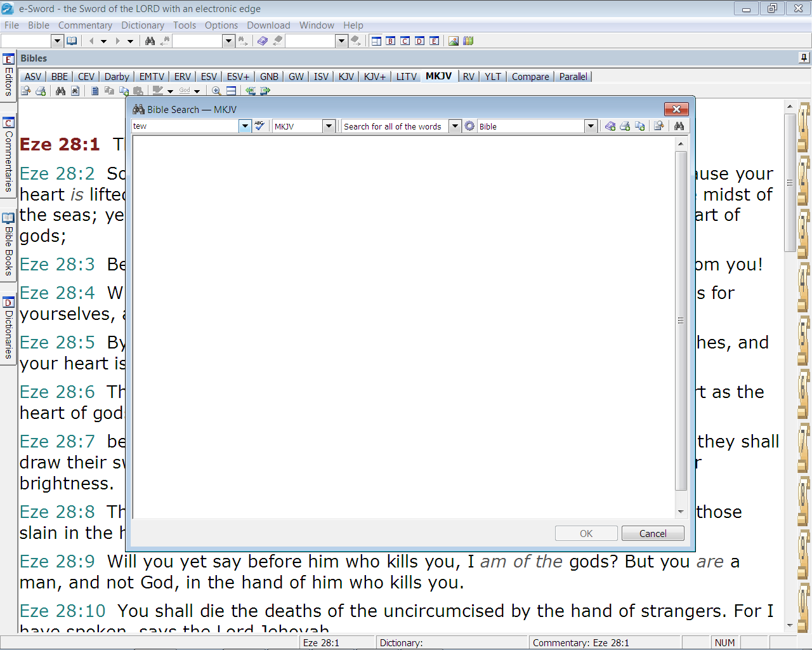
Task: Click the purple dictionary book icon
Action: pos(262,41)
